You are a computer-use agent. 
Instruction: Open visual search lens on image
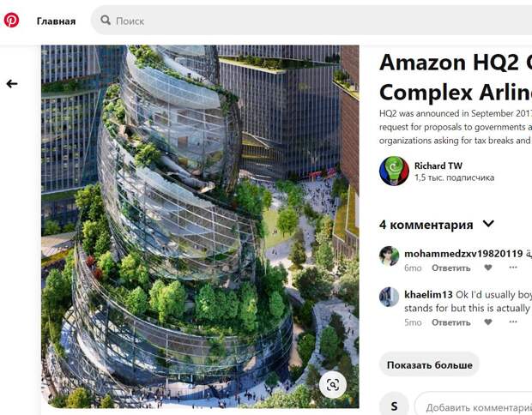tap(333, 384)
